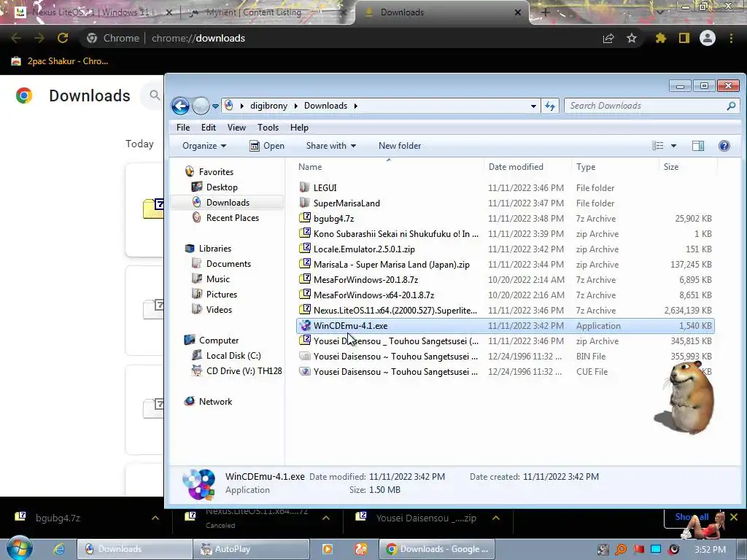Open recent locations dropdown beside Forward arrow
The image size is (747, 560).
pos(215,106)
